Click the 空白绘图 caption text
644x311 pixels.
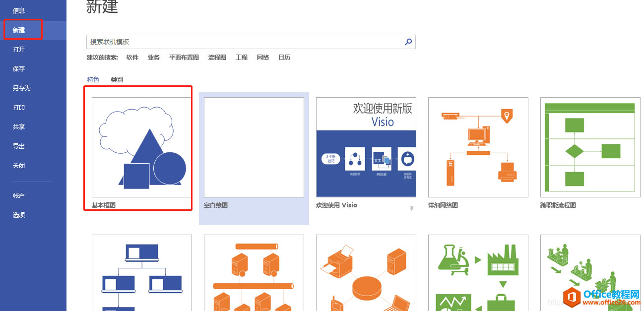point(216,205)
